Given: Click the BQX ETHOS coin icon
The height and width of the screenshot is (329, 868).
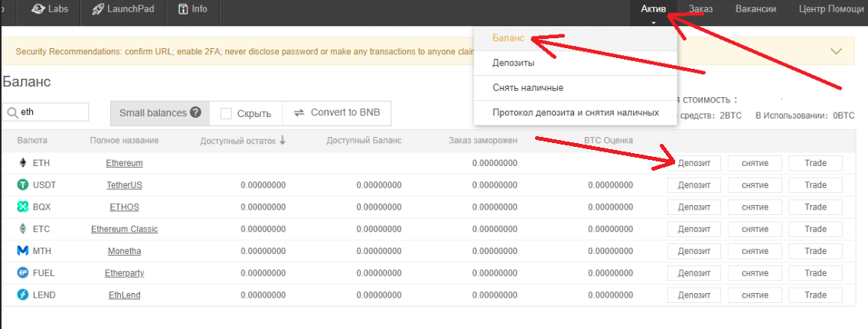Looking at the screenshot, I should (x=22, y=207).
